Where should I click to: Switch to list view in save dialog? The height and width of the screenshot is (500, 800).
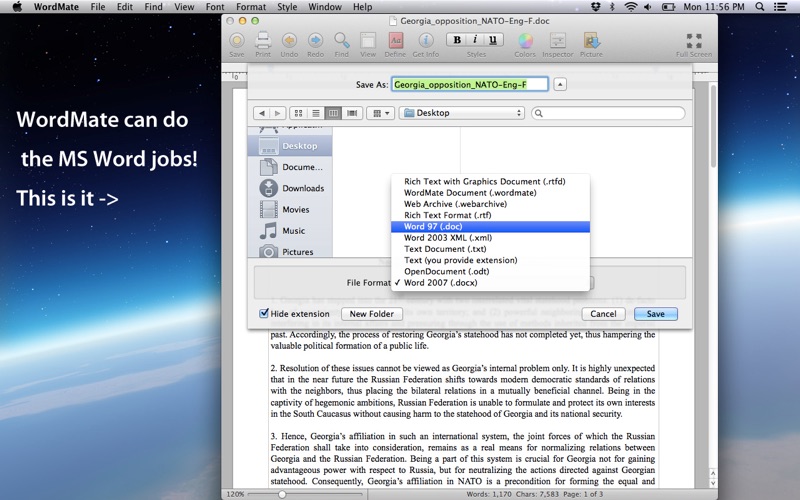pos(316,113)
